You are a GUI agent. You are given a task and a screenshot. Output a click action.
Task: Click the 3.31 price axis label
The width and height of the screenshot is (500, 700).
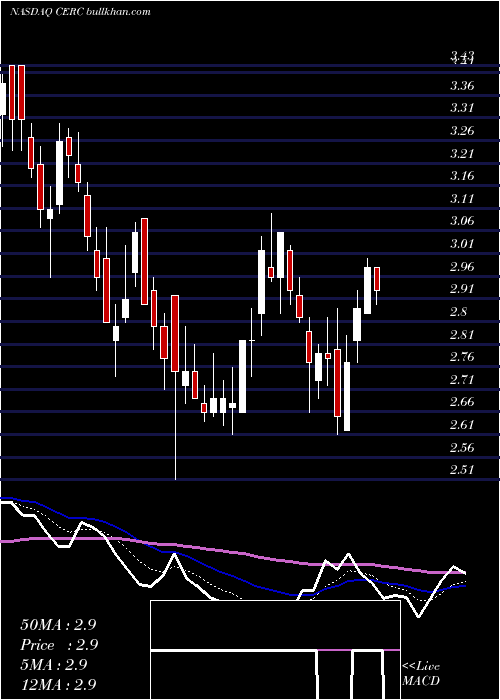(462, 108)
